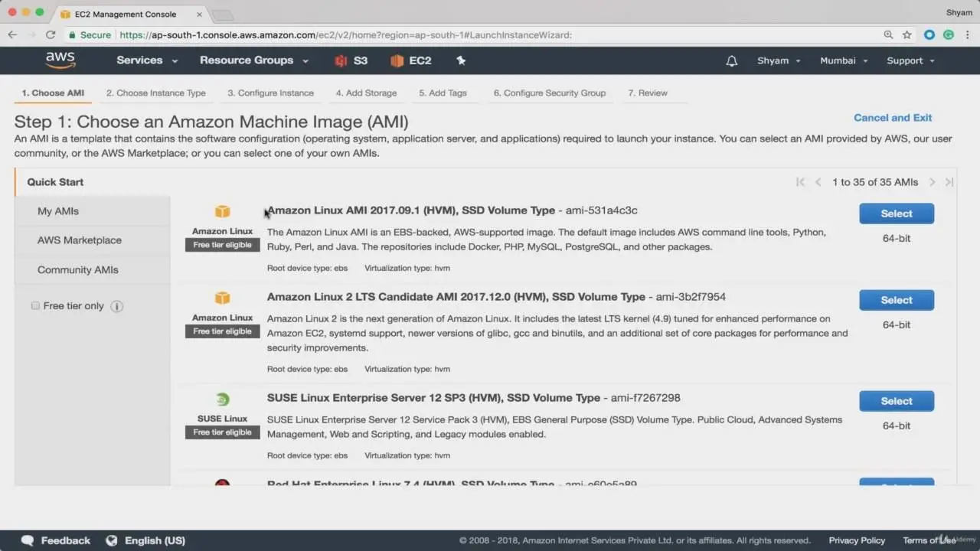
Task: Click the Cancel and Exit link
Action: click(893, 118)
